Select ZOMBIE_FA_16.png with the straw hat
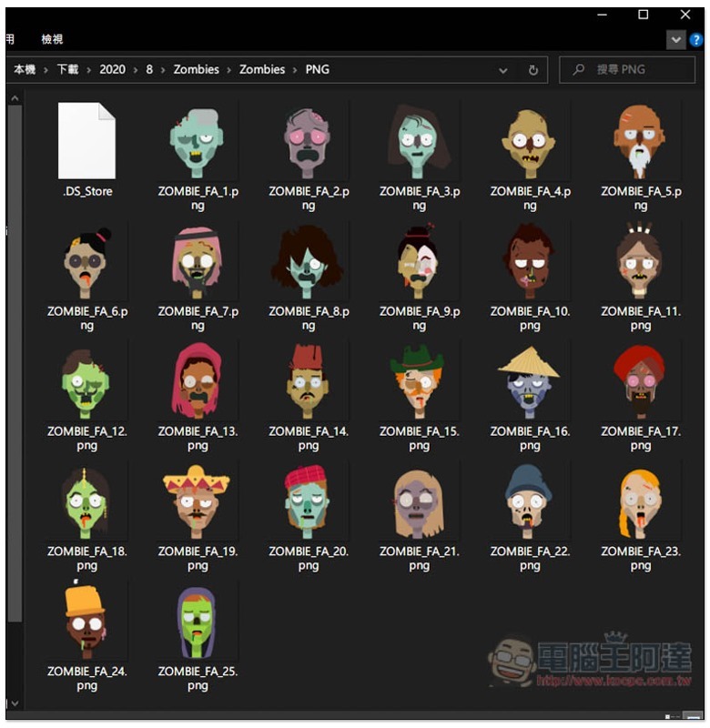The width and height of the screenshot is (710, 728). (529, 380)
